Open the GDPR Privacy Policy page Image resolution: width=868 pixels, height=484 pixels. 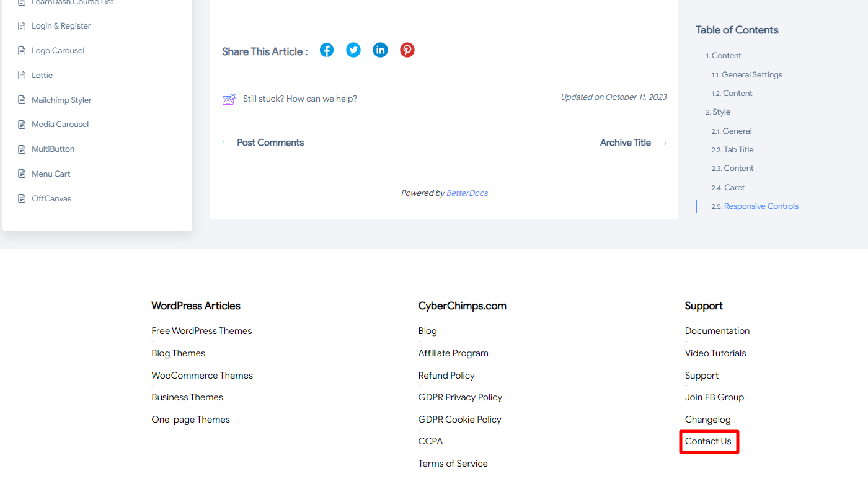pyautogui.click(x=460, y=397)
